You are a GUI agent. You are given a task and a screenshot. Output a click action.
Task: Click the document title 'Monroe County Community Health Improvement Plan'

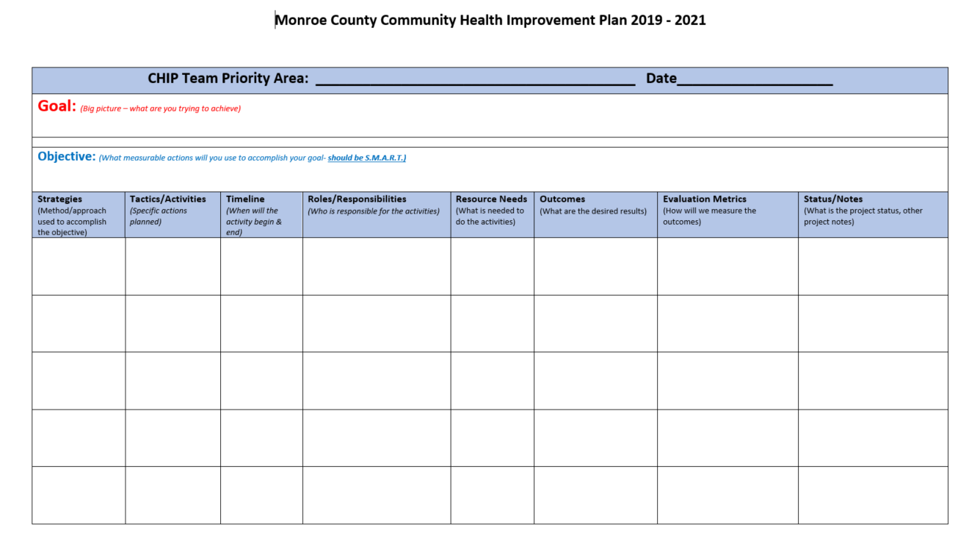click(x=451, y=21)
